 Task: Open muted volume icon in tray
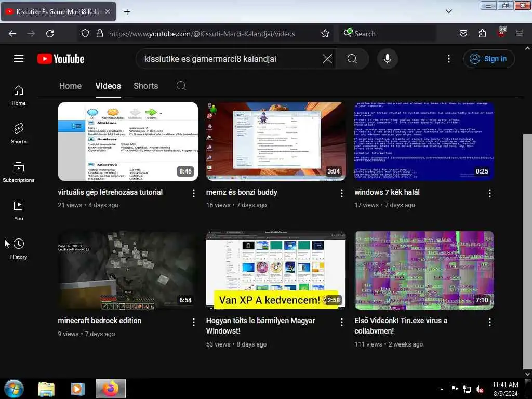(x=480, y=389)
